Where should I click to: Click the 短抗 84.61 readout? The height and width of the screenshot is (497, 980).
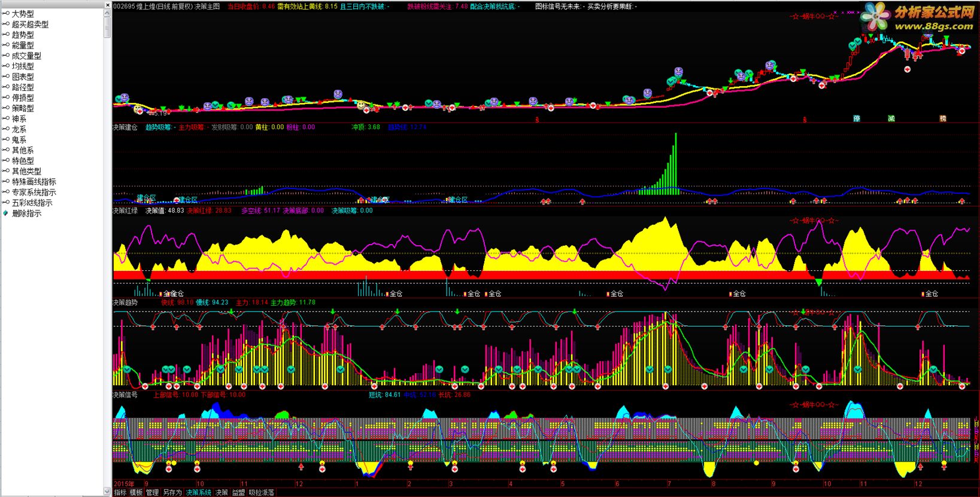[384, 395]
